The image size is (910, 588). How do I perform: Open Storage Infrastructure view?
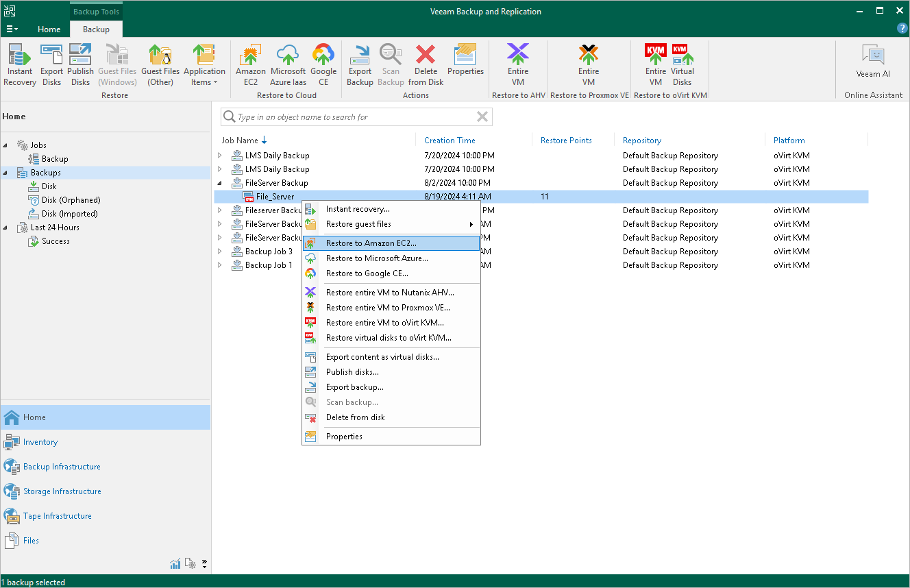(106, 491)
